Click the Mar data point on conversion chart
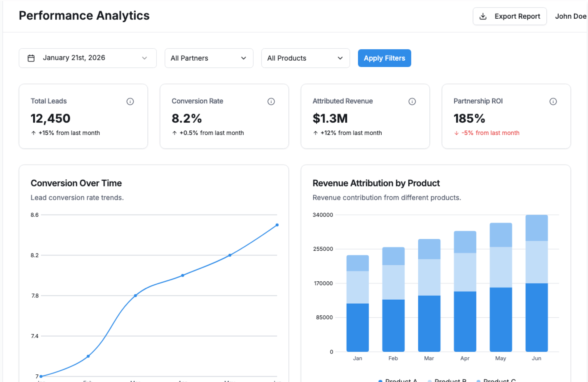The height and width of the screenshot is (382, 588). click(135, 296)
